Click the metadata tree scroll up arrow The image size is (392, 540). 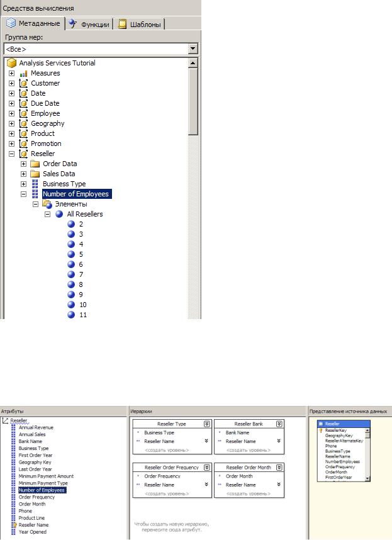point(193,63)
